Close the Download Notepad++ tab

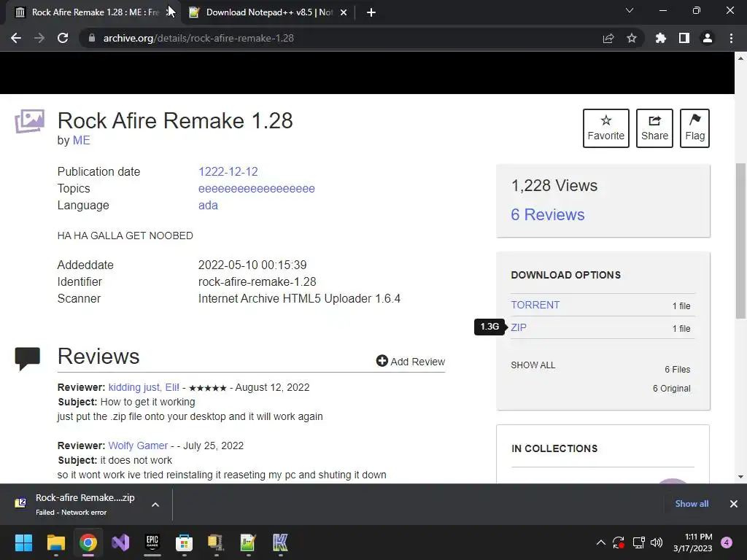point(344,12)
